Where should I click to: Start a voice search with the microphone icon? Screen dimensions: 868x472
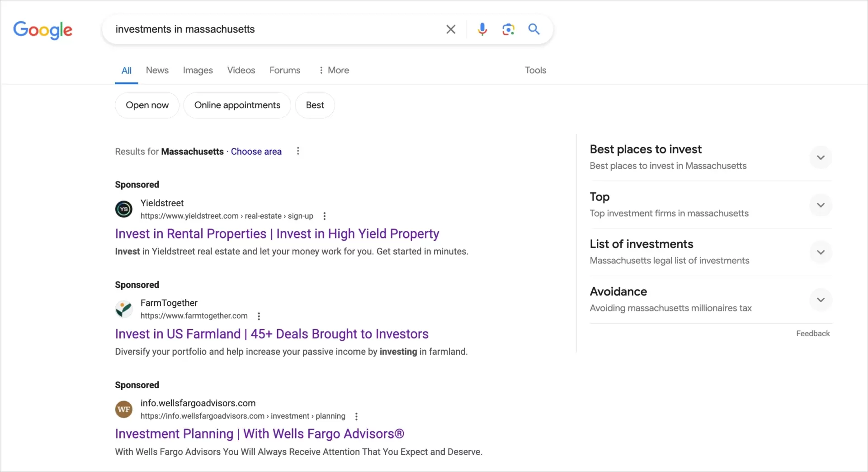pyautogui.click(x=482, y=29)
